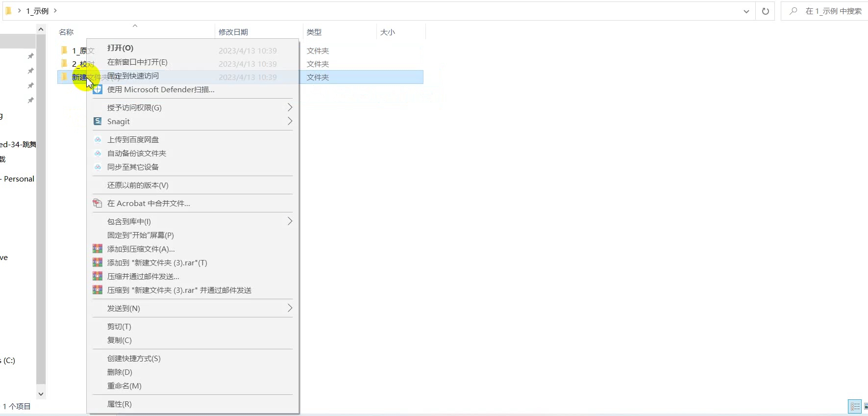868x416 pixels.
Task: Choose 在新窗口中打开(E)
Action: 193,62
